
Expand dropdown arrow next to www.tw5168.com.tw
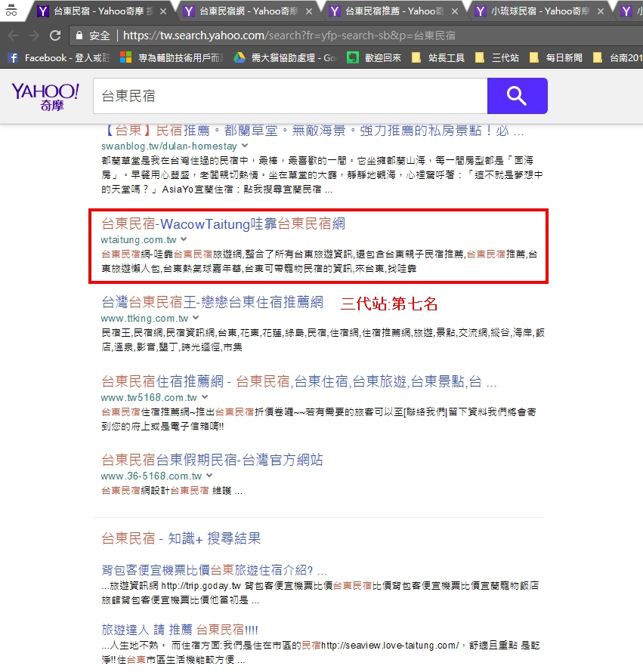(x=205, y=397)
